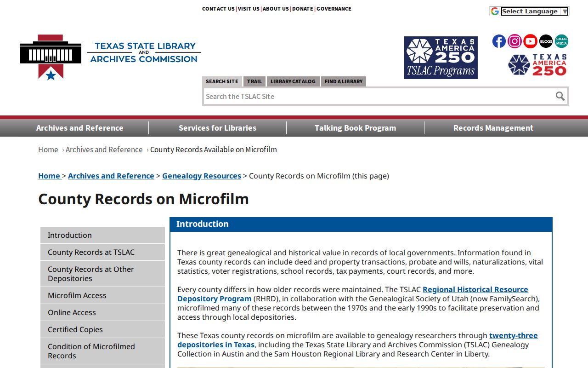This screenshot has width=588, height=368.
Task: Click the search magnifying glass icon
Action: 560,96
